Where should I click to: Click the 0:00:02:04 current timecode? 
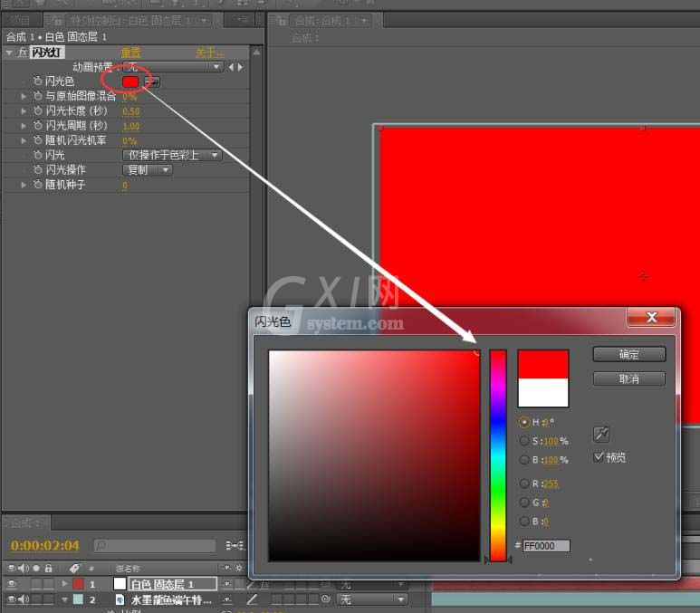pos(44,545)
